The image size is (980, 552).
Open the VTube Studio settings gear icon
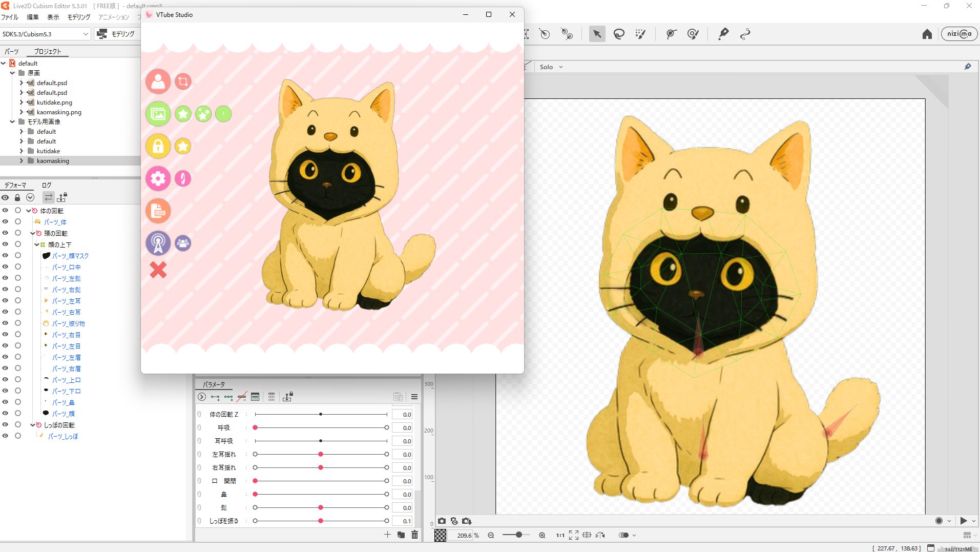[158, 178]
